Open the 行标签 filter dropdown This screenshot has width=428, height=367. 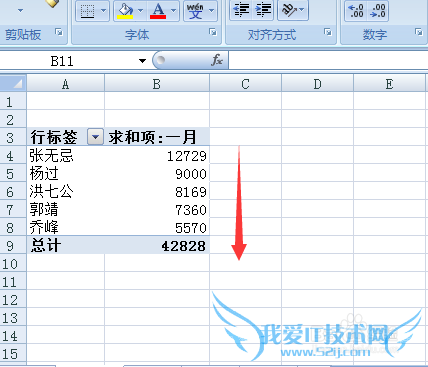(x=95, y=137)
